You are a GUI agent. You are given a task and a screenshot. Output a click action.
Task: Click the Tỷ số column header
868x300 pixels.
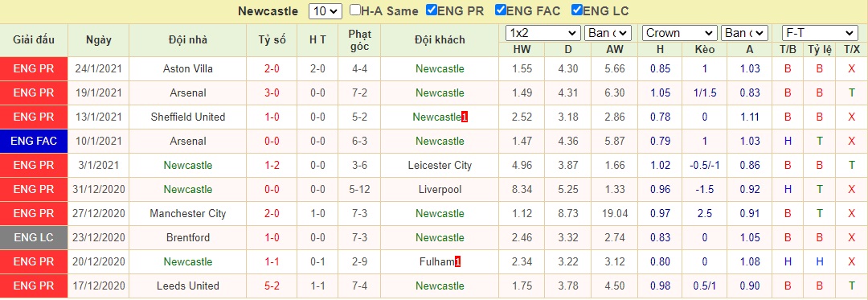(x=272, y=40)
